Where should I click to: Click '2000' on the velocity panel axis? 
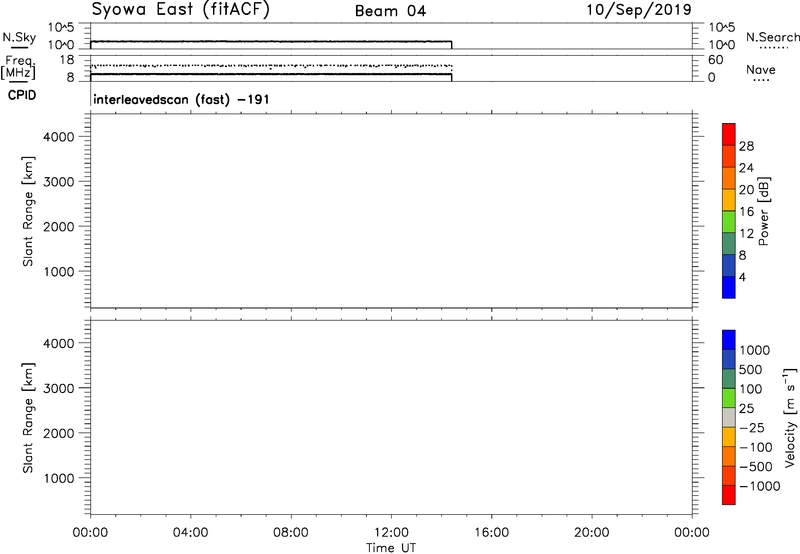click(59, 433)
